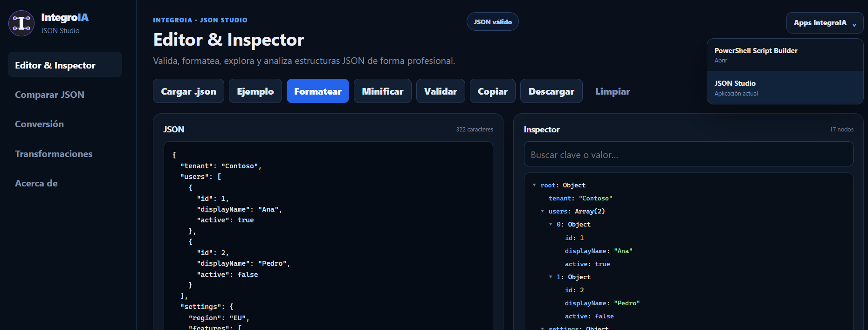
Task: Select the tenant: "Contoso" row
Action: click(x=580, y=198)
